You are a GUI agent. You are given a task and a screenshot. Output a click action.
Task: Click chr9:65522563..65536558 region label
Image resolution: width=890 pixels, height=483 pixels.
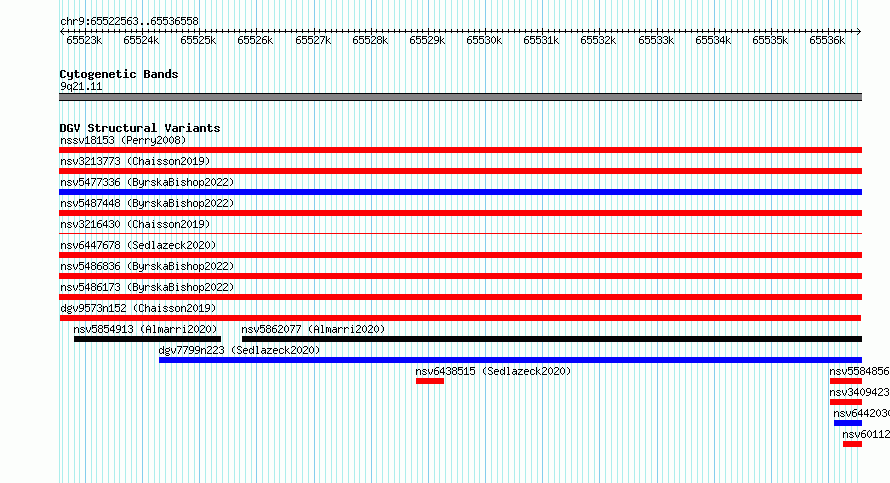point(129,22)
